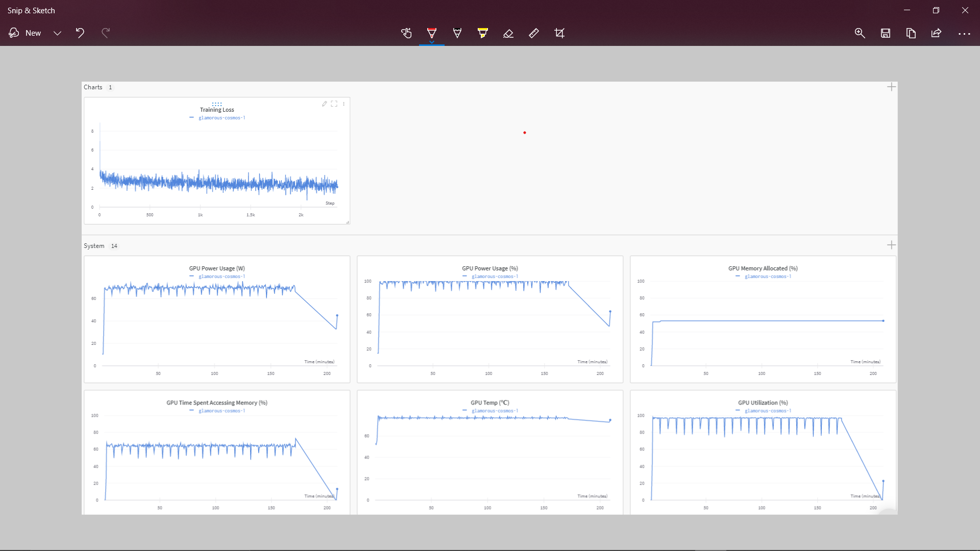The width and height of the screenshot is (980, 551).
Task: Select the Ballpoint pen tool
Action: coord(432,33)
